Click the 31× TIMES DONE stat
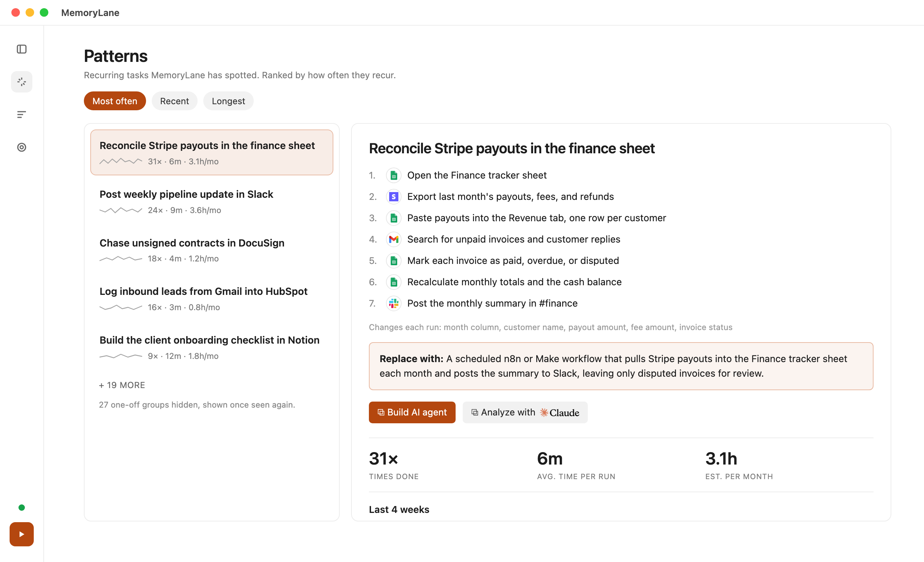 [x=394, y=465]
